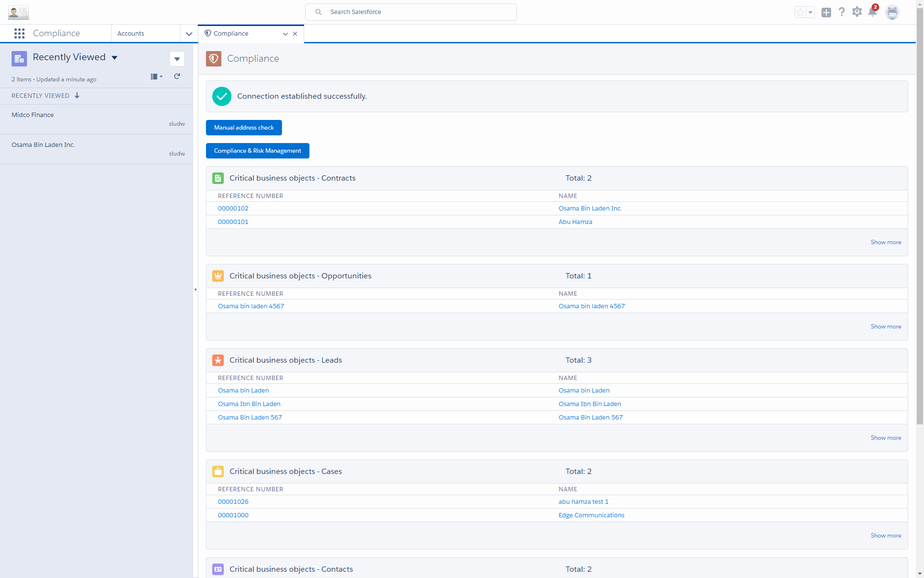Expand the Accounts tab chevron
The height and width of the screenshot is (578, 924).
pyautogui.click(x=189, y=34)
